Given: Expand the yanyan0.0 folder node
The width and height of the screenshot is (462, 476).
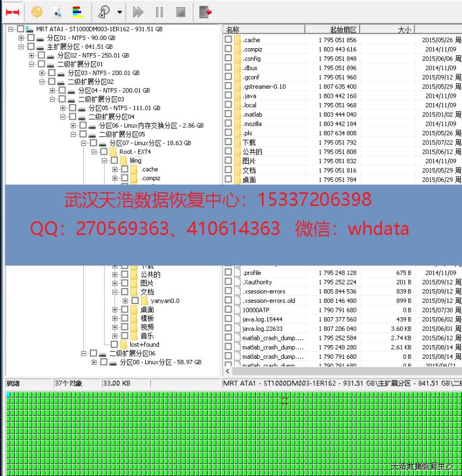Looking at the screenshot, I should (x=126, y=301).
